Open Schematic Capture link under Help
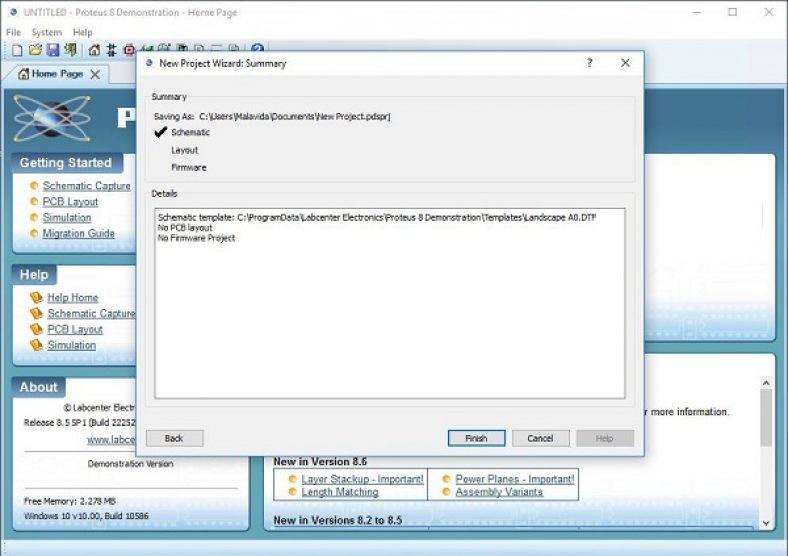 pyautogui.click(x=91, y=313)
